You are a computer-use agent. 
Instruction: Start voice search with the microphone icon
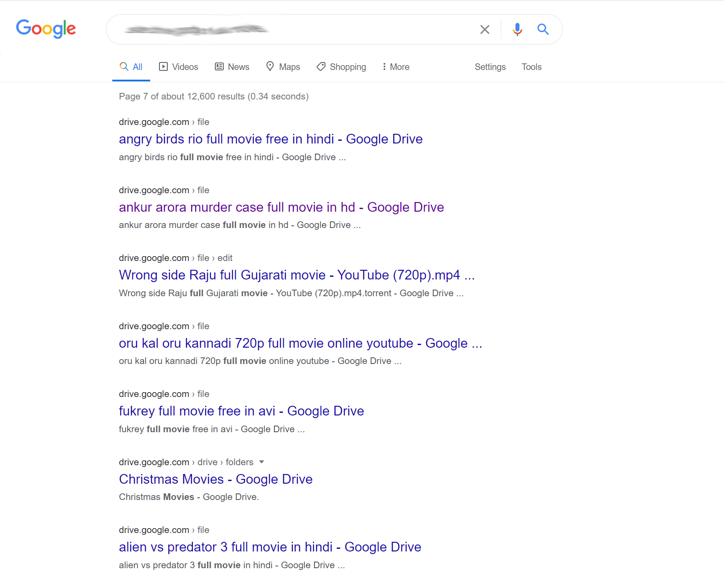(517, 29)
